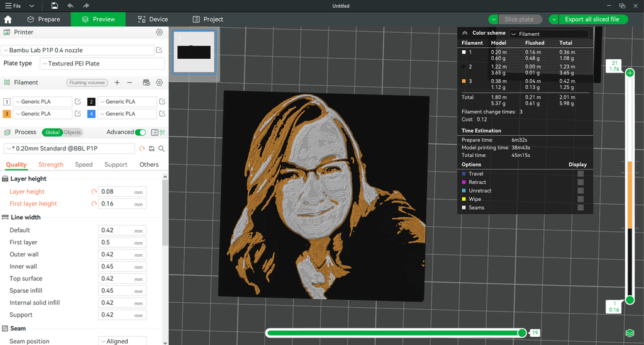
Task: Toggle the Advanced mode switch
Action: click(141, 132)
